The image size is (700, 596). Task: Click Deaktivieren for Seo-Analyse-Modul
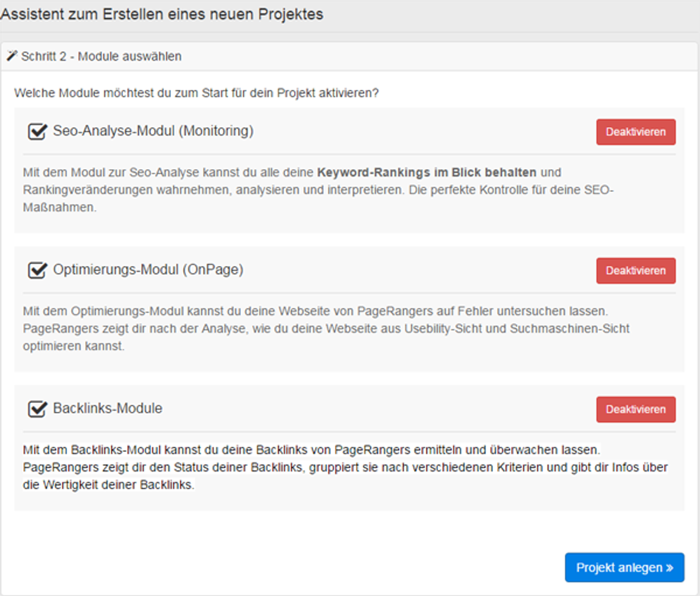click(x=636, y=132)
